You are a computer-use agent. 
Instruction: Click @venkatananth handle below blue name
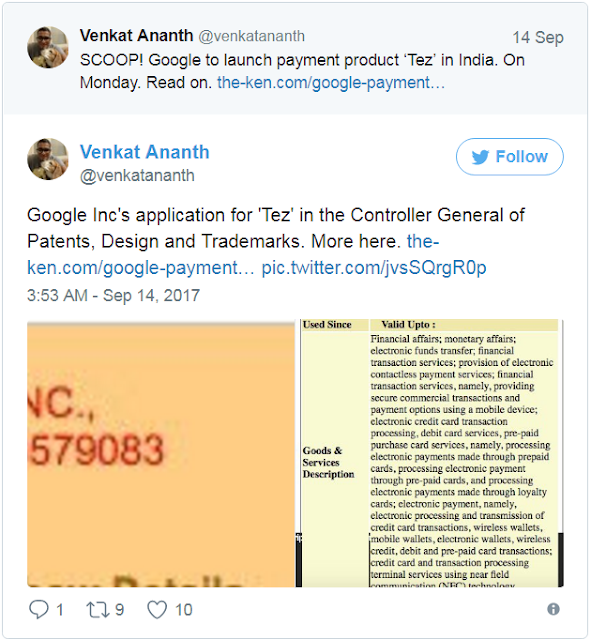coord(137,176)
